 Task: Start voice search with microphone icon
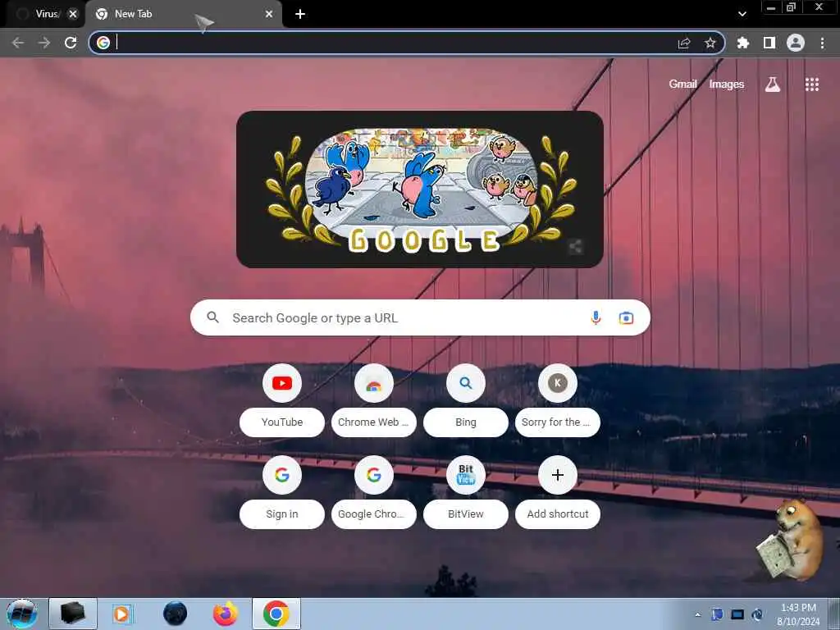[x=596, y=317]
